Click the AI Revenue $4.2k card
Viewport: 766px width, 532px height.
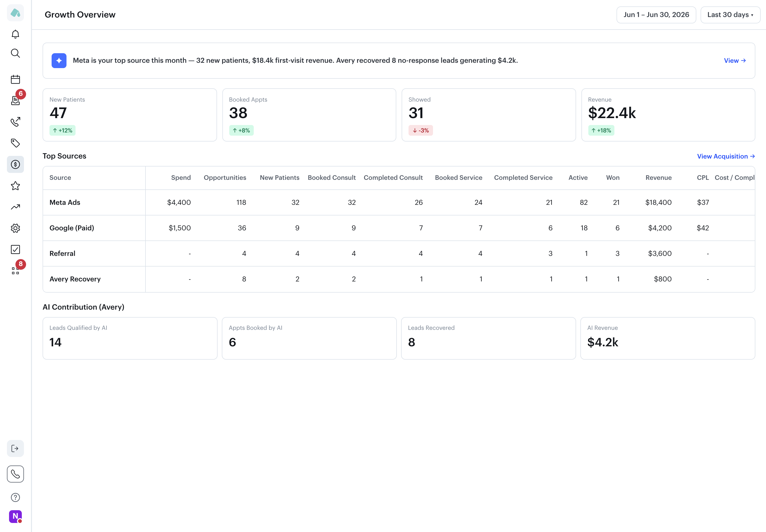pos(668,338)
